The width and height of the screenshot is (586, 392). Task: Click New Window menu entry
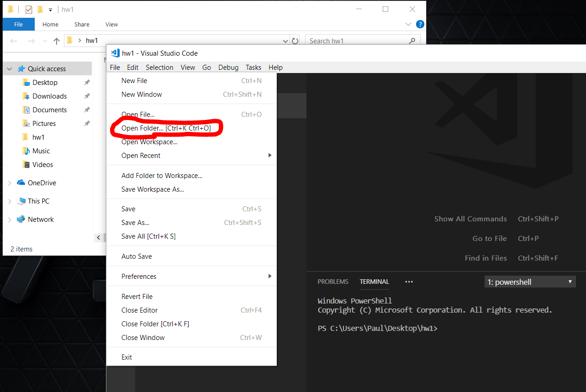pyautogui.click(x=191, y=94)
